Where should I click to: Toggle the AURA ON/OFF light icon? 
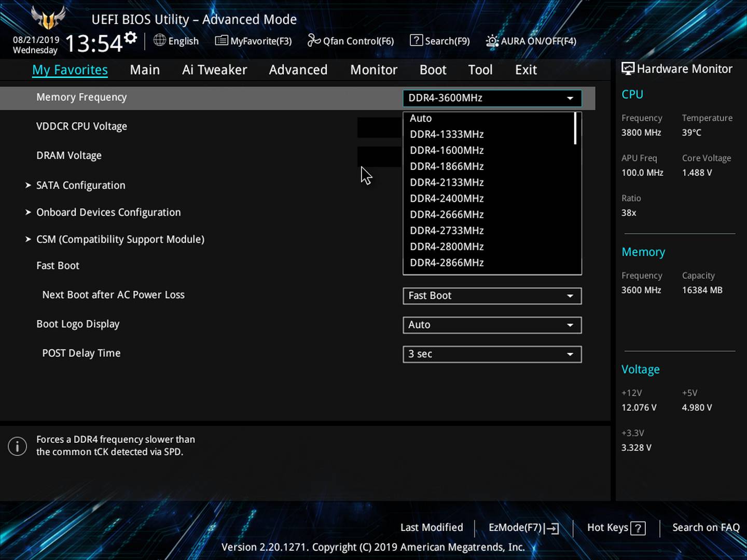point(492,40)
